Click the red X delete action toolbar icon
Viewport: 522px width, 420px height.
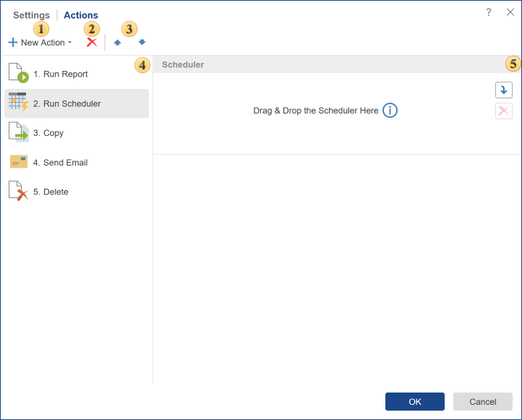92,43
